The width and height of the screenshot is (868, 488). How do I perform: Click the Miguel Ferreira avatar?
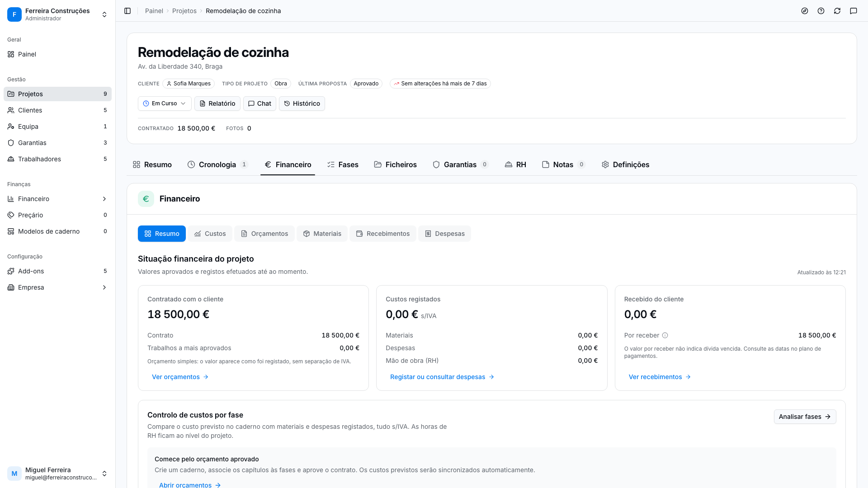pos(14,474)
